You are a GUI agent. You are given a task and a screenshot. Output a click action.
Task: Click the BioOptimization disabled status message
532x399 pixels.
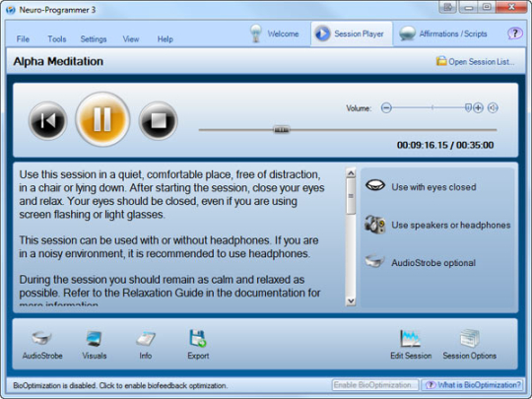click(x=120, y=385)
